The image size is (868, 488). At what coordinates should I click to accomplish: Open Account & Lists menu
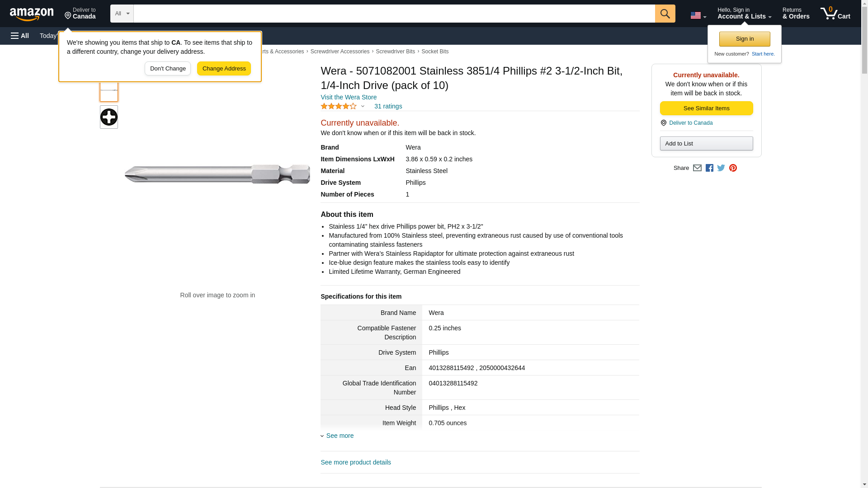pyautogui.click(x=744, y=14)
